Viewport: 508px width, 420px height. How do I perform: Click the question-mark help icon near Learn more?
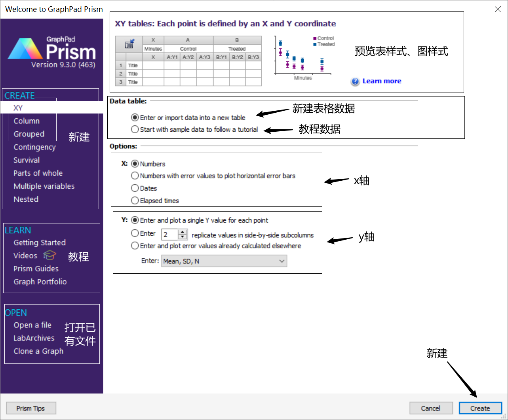[x=355, y=81]
